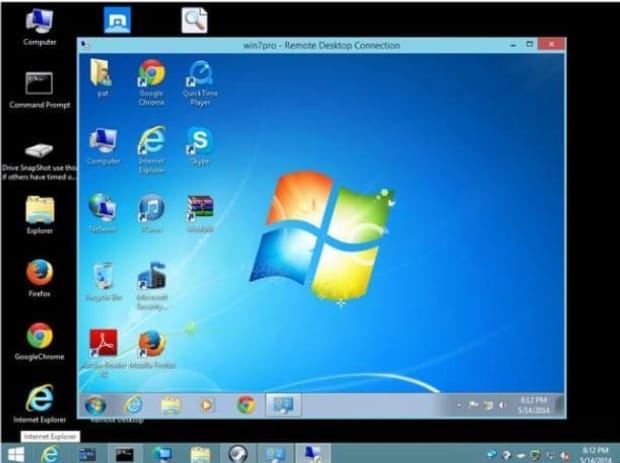This screenshot has height=463, width=620.
Task: Open Internet Explorer icon on host desktop
Action: 40,403
